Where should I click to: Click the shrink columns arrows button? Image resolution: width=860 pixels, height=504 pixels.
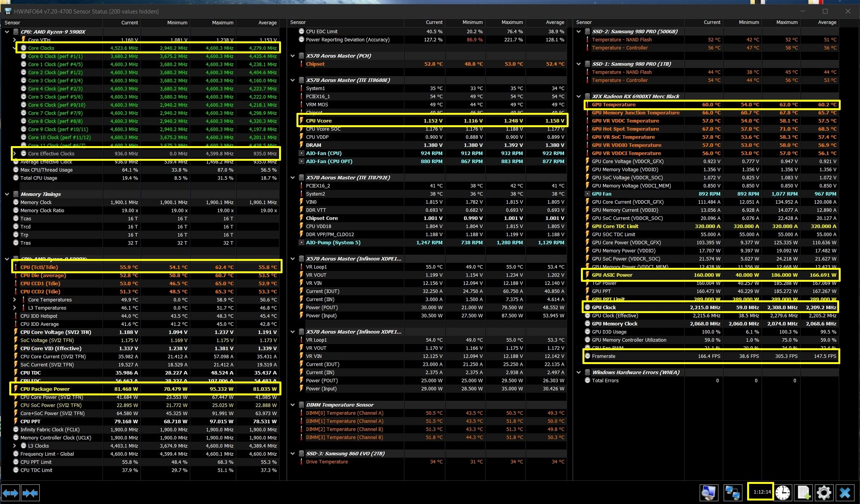(x=30, y=493)
